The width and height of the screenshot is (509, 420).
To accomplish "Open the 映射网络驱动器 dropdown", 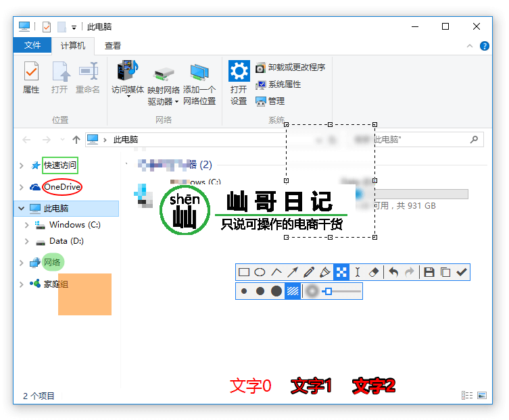I will (x=164, y=86).
